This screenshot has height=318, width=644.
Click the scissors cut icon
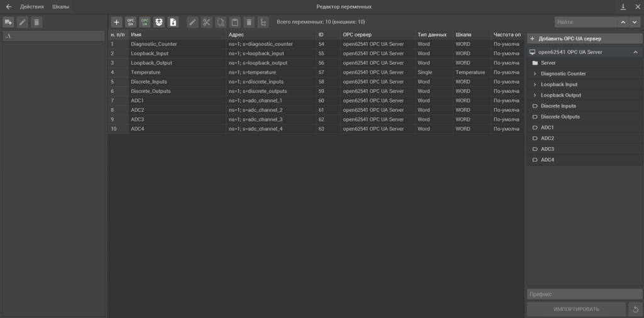tap(206, 22)
